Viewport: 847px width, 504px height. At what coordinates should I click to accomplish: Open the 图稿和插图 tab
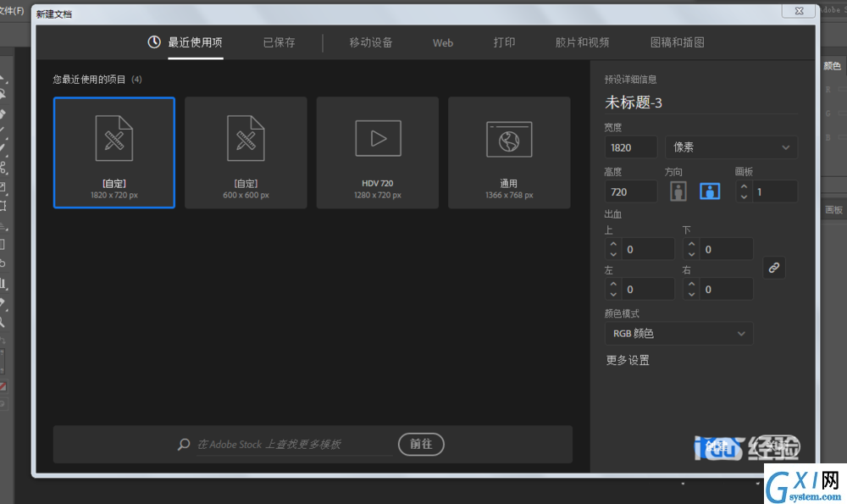pos(677,42)
